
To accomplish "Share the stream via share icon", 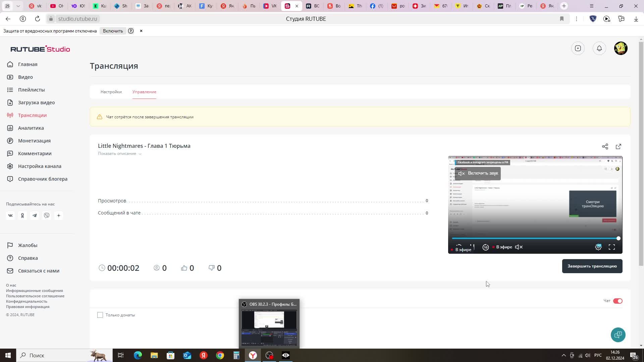I will coord(605,146).
